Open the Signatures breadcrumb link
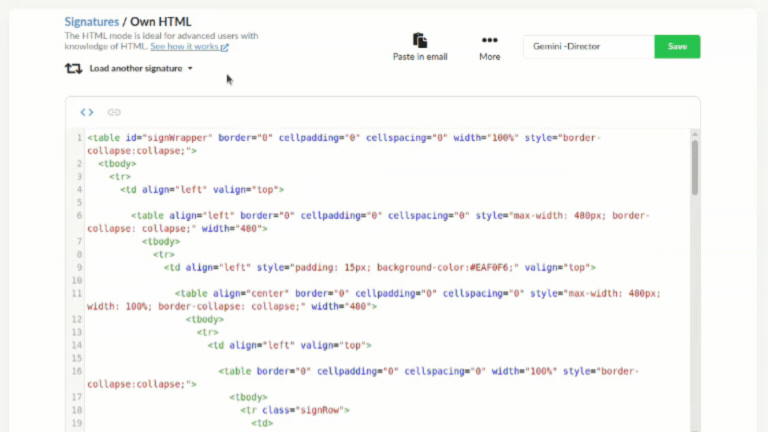 (x=92, y=22)
